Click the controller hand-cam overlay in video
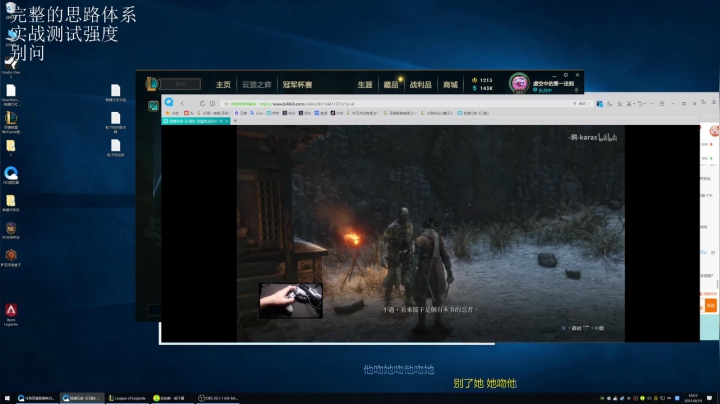Screen dimensions: 720x404 click(x=291, y=301)
